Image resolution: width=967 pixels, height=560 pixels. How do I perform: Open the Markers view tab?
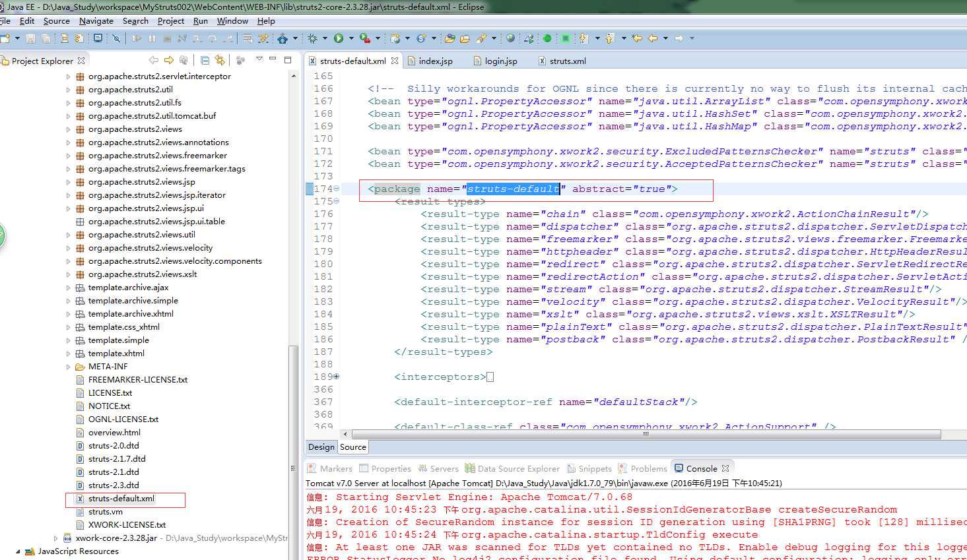(x=330, y=468)
